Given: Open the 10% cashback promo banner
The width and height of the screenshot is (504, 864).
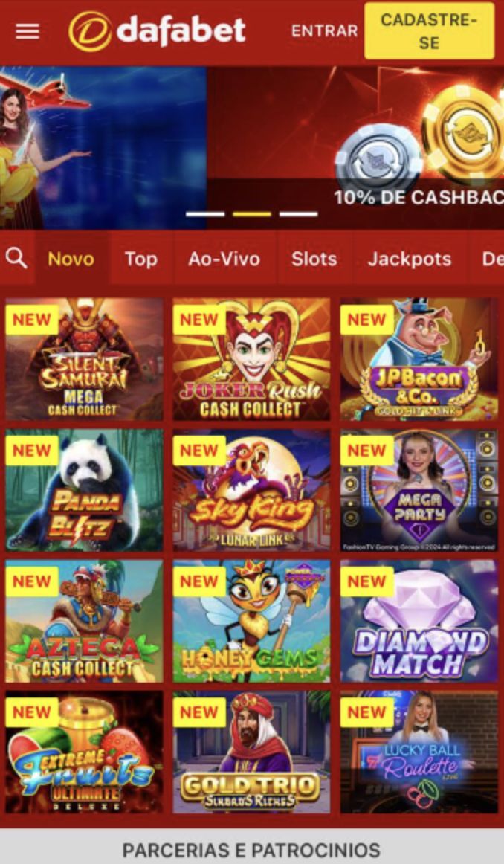Looking at the screenshot, I should tap(355, 148).
